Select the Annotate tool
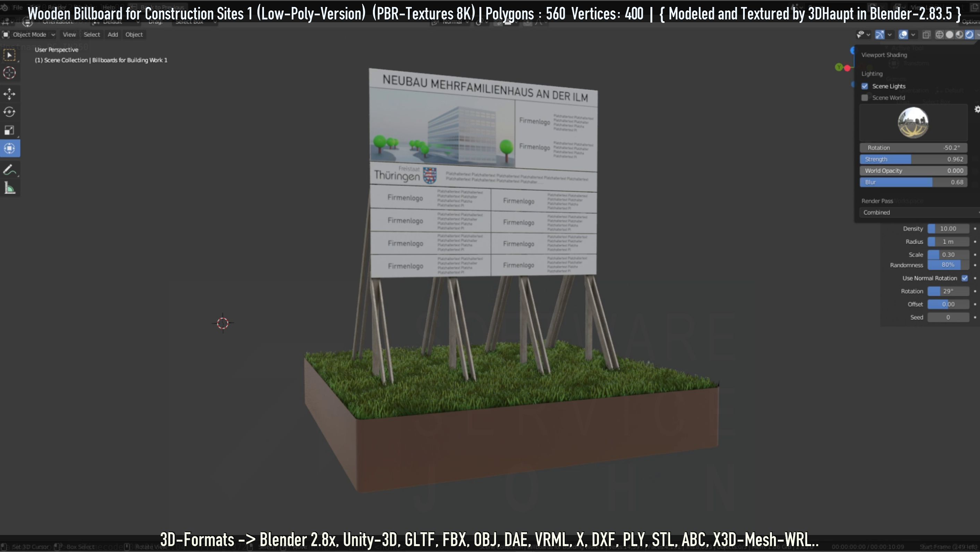The image size is (980, 552). point(9,170)
